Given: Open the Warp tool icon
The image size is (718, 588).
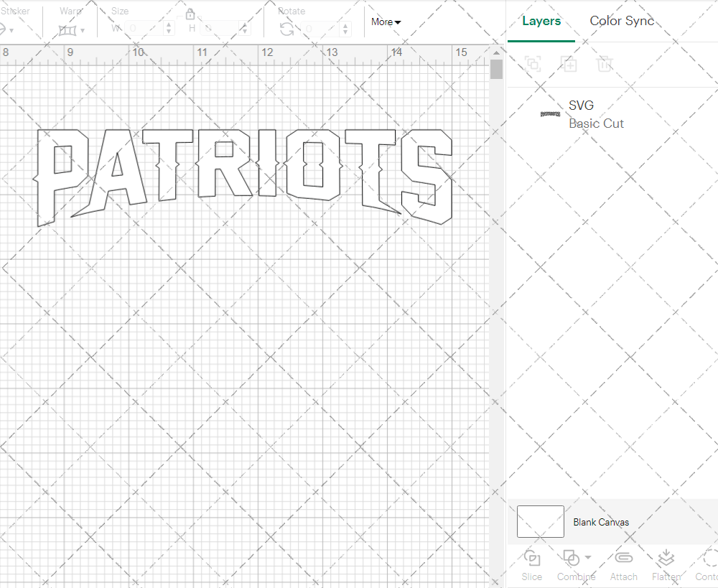Looking at the screenshot, I should (67, 30).
